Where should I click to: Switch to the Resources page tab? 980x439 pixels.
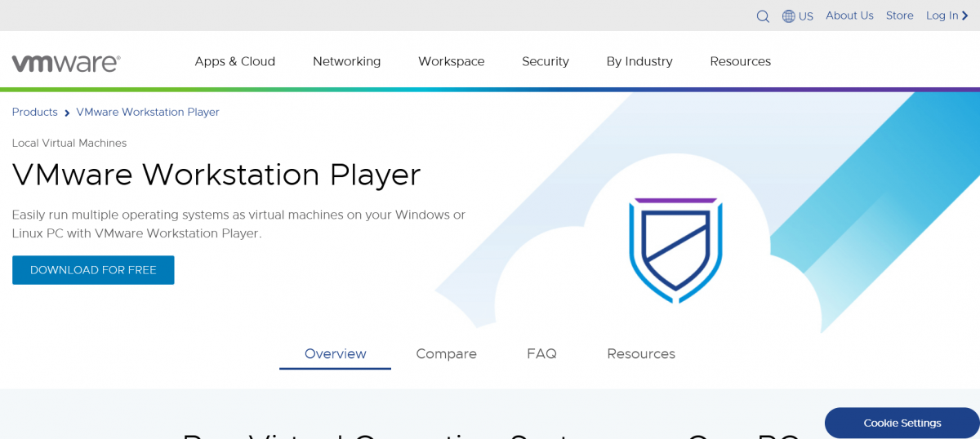pos(641,354)
